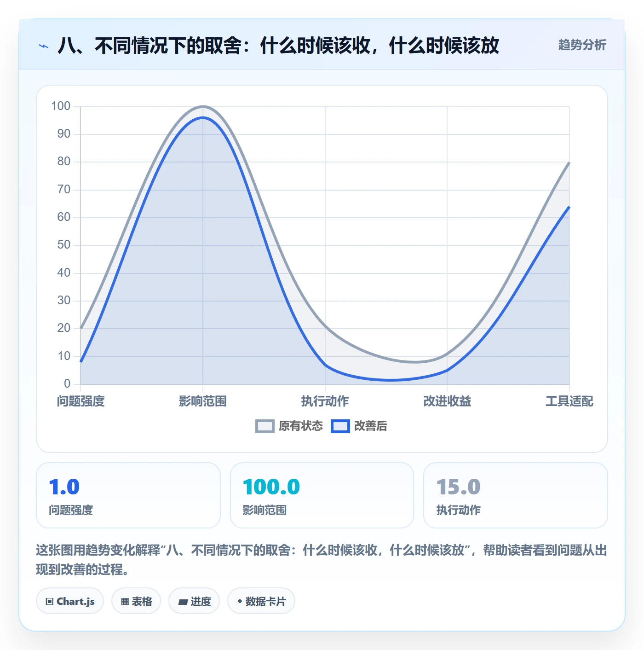Click the 执行动作 x-axis label
This screenshot has height=650, width=644.
tap(325, 401)
